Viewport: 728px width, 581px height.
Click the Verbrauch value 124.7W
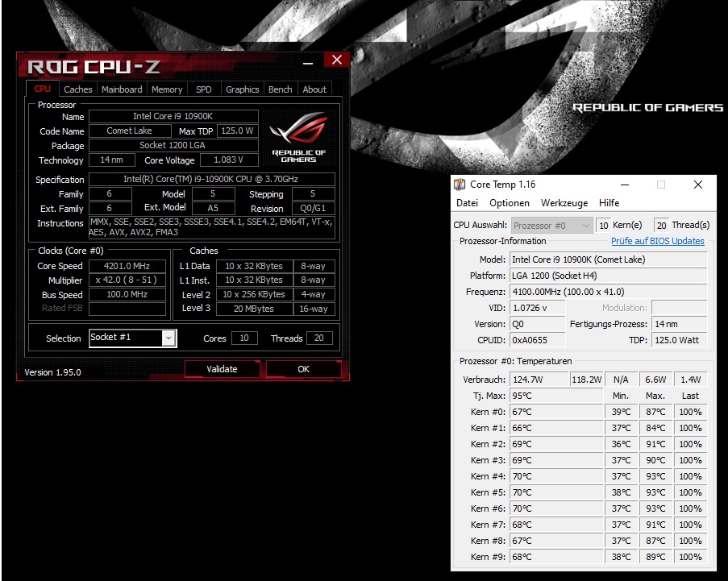tap(539, 380)
